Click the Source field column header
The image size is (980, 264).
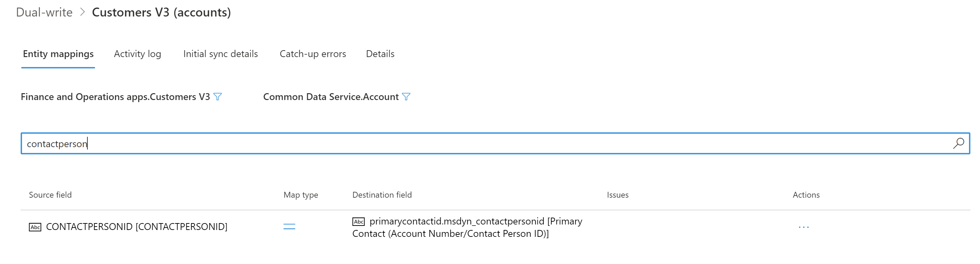pyautogui.click(x=50, y=195)
